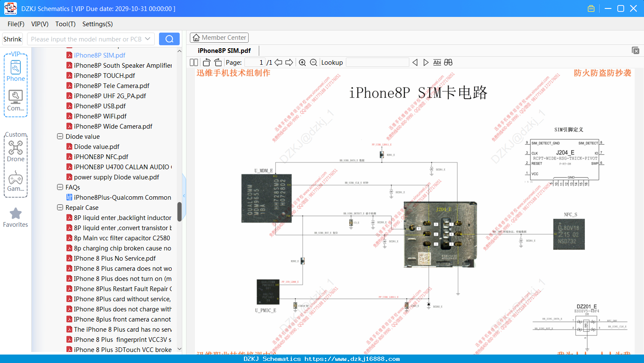This screenshot has width=644, height=363.
Task: Select the iPhone8P SIM.pdf tab
Action: [x=224, y=51]
